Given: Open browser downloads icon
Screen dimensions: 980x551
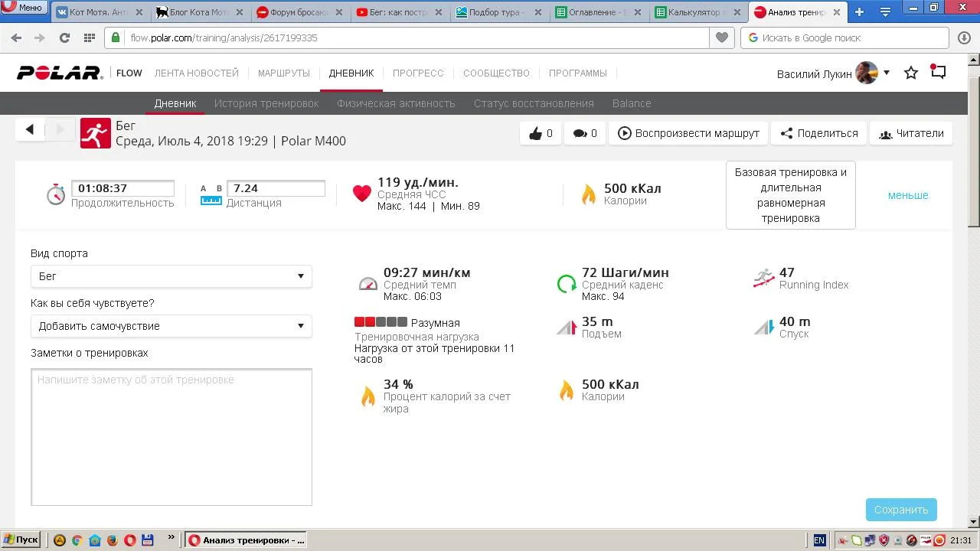Looking at the screenshot, I should tap(964, 37).
